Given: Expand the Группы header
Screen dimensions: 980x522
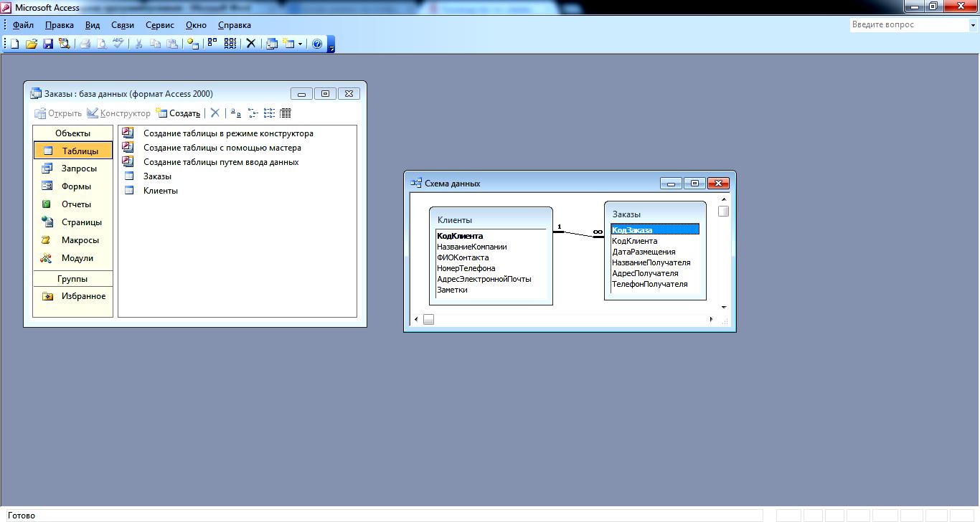Looking at the screenshot, I should click(x=72, y=279).
